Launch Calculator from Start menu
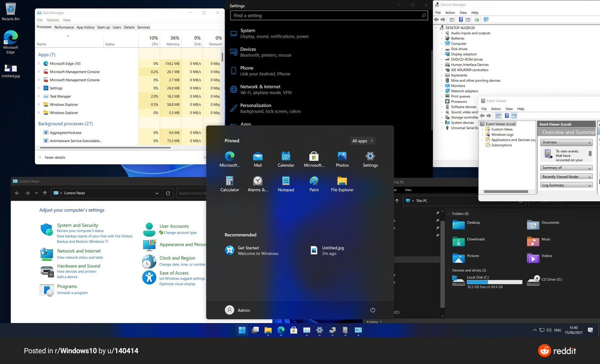600x364 pixels. click(x=230, y=184)
